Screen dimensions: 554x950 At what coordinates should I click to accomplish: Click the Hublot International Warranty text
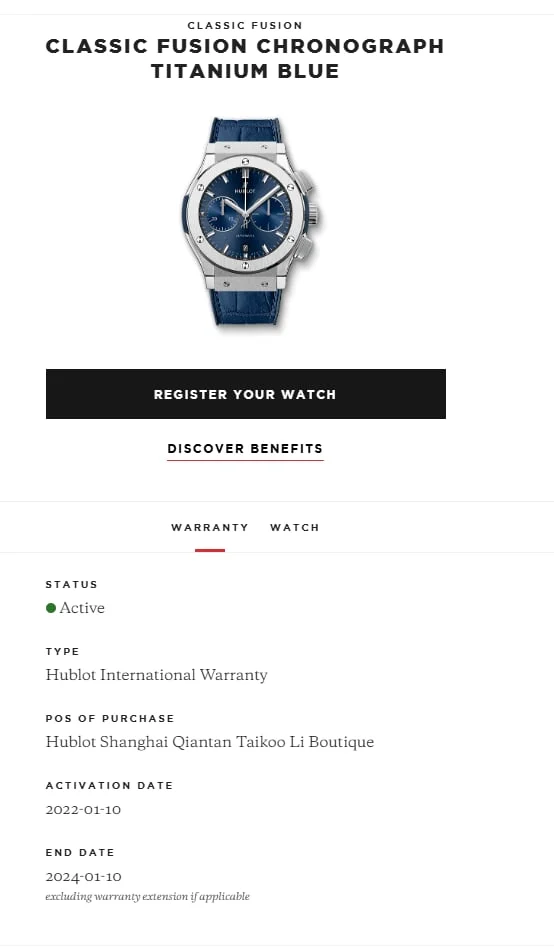[x=156, y=675]
